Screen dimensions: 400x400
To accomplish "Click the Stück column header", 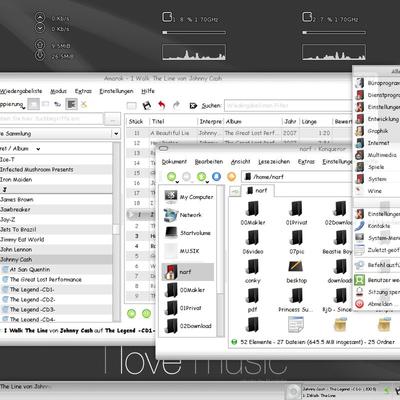I will tap(138, 122).
